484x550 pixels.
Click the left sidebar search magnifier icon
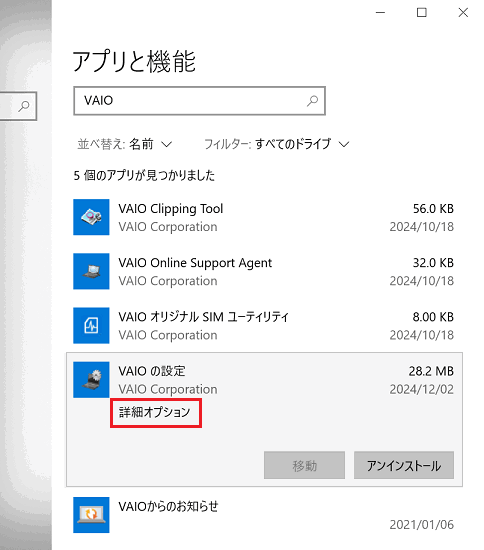coord(23,106)
